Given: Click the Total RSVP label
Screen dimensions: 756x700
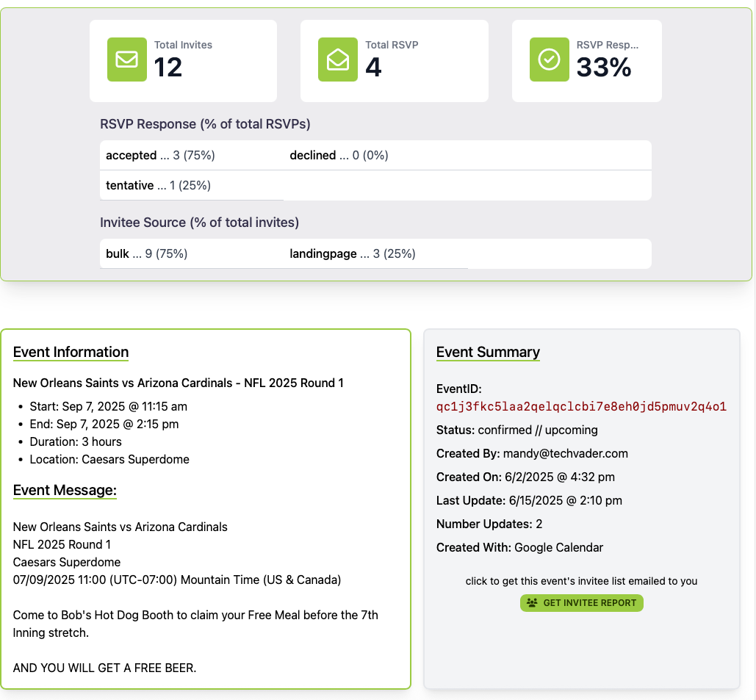Looking at the screenshot, I should [x=392, y=45].
